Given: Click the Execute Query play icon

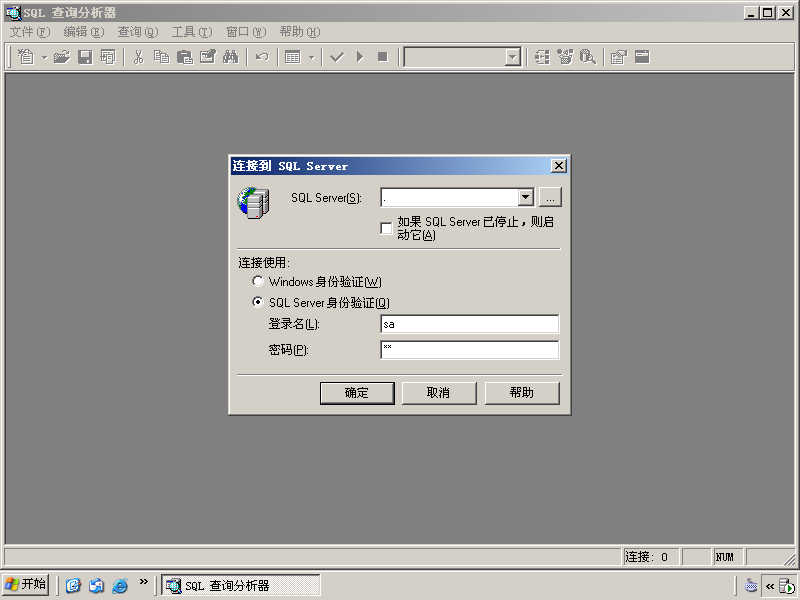Looking at the screenshot, I should coord(360,57).
